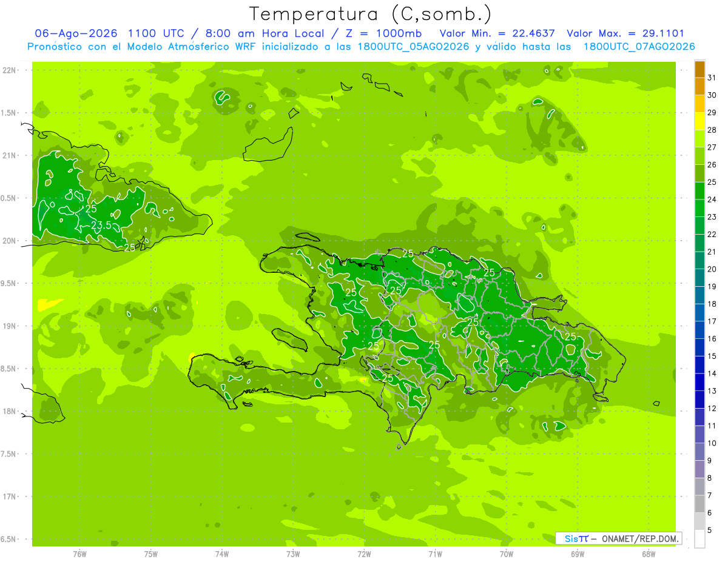Pick the blue swatch between 15 and 16
The height and width of the screenshot is (562, 728).
(699, 347)
